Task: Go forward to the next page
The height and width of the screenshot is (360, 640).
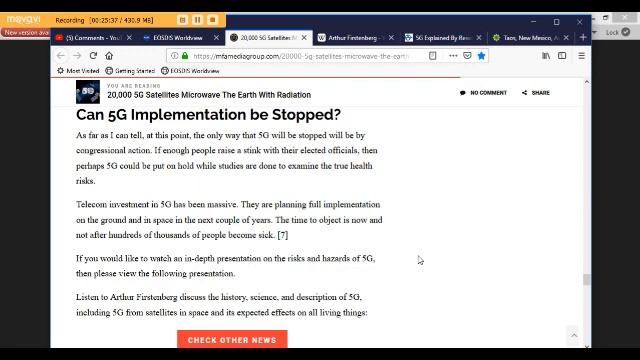Action: [x=77, y=56]
